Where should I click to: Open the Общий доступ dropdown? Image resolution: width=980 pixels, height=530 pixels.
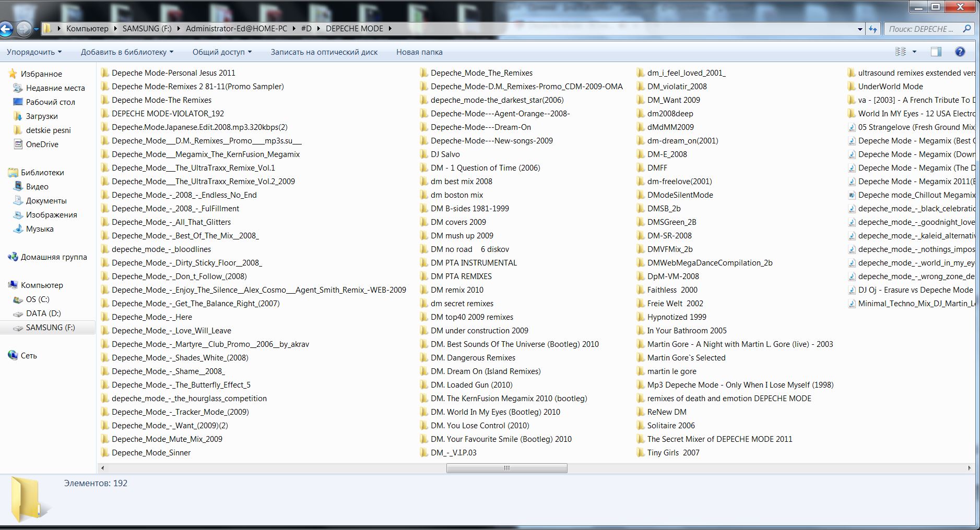pos(222,52)
